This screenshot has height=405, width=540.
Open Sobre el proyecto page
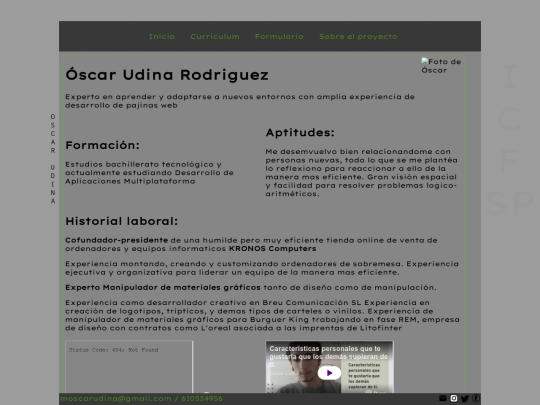(358, 37)
